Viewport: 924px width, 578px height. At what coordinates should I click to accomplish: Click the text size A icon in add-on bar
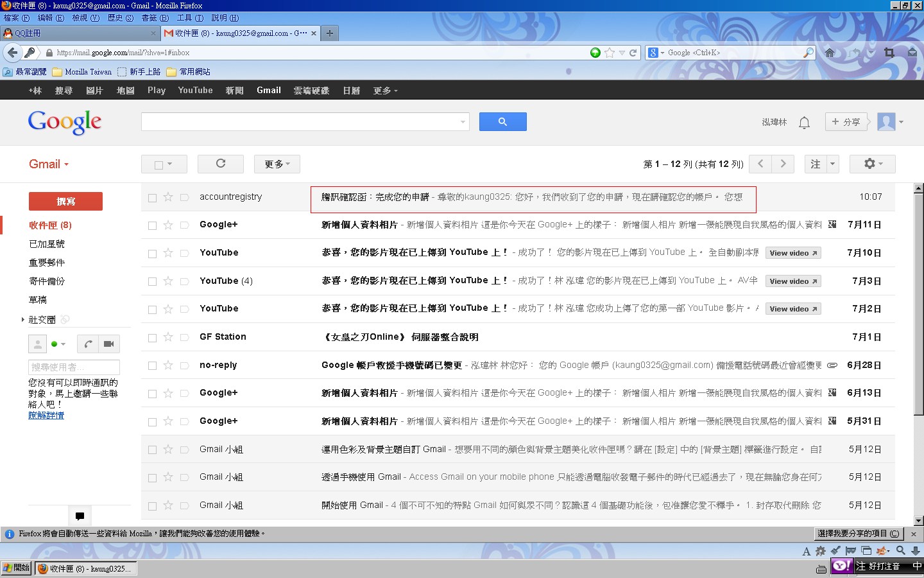tap(807, 551)
